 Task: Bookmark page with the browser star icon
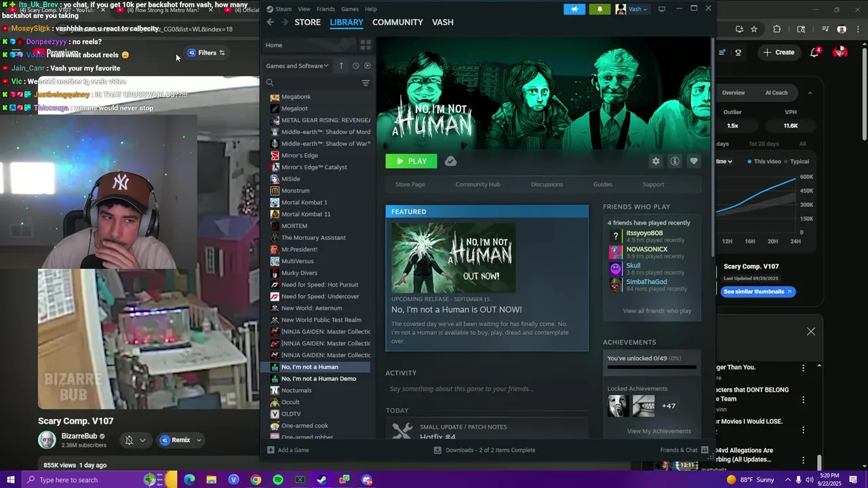(754, 29)
